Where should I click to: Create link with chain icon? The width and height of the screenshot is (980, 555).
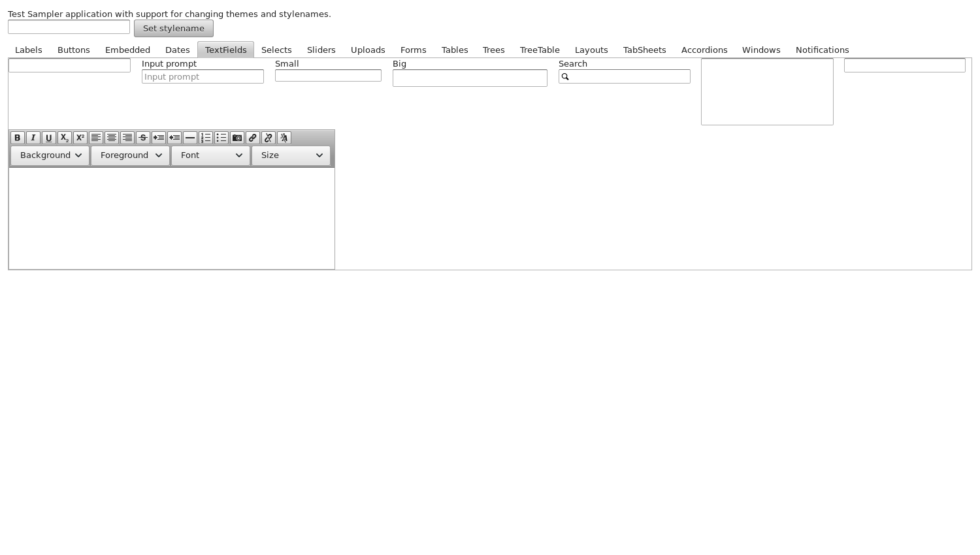pos(253,138)
